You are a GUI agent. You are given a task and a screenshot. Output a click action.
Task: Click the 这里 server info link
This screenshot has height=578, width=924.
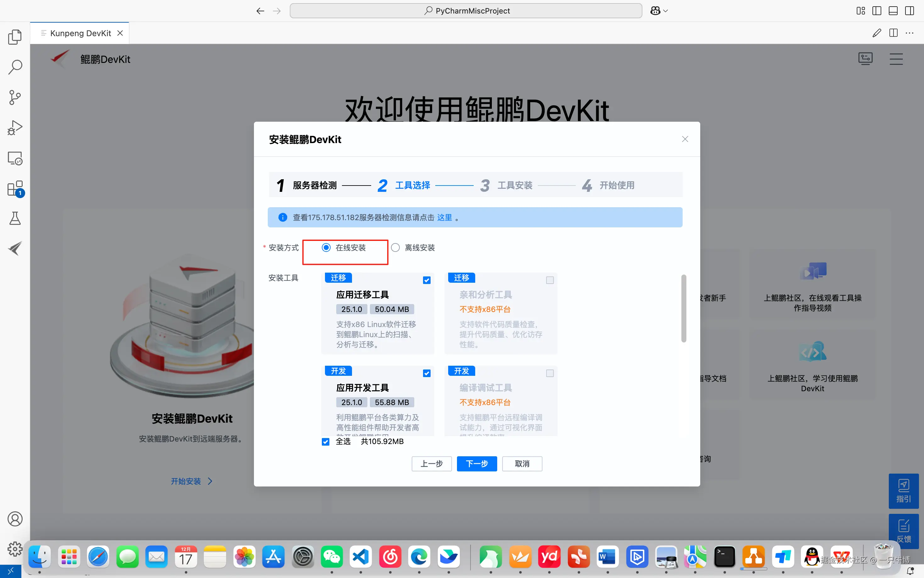[444, 218]
